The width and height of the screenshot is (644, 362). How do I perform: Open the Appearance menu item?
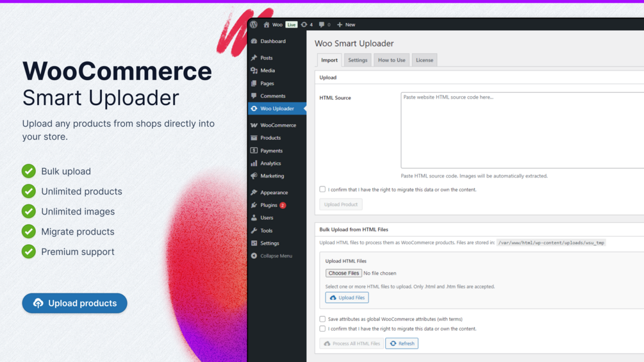coord(277,192)
